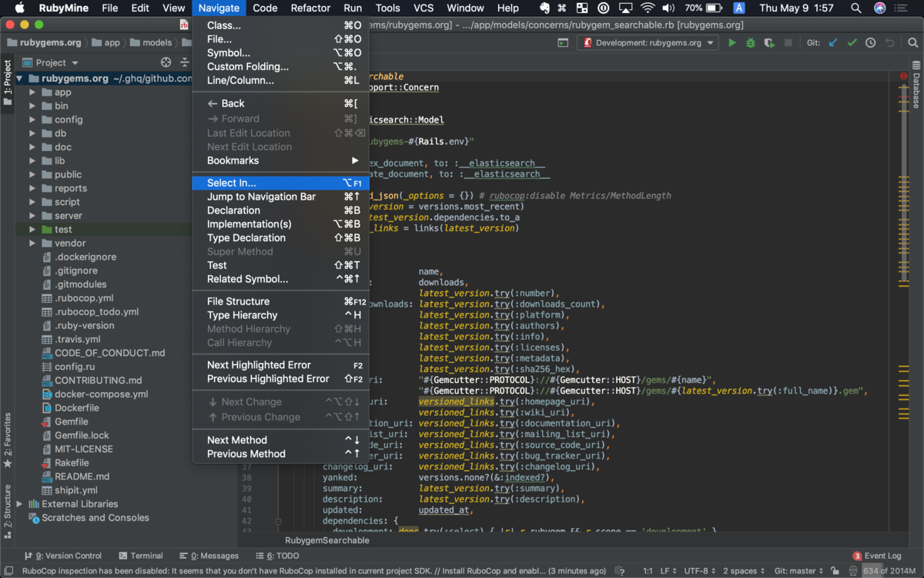Expand the app folder

tap(32, 92)
